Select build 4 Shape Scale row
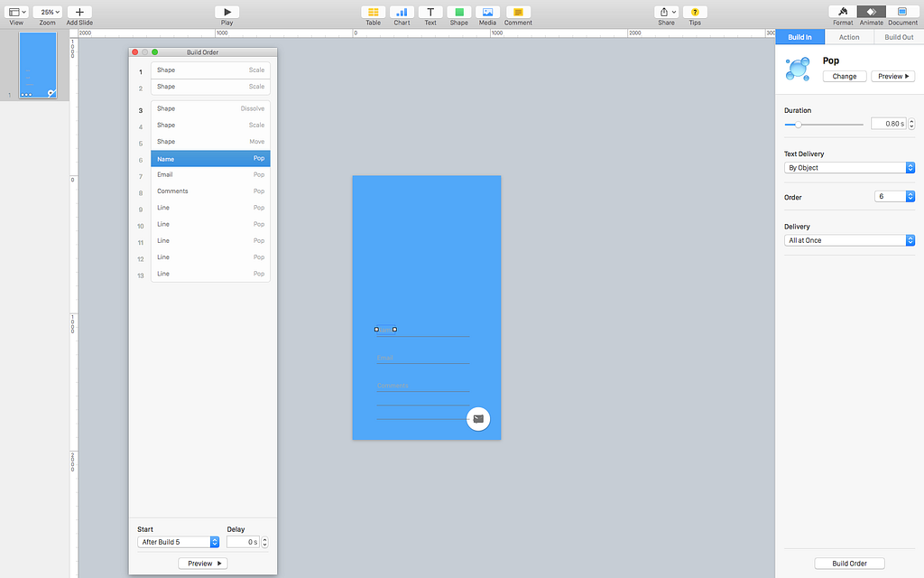 [210, 125]
